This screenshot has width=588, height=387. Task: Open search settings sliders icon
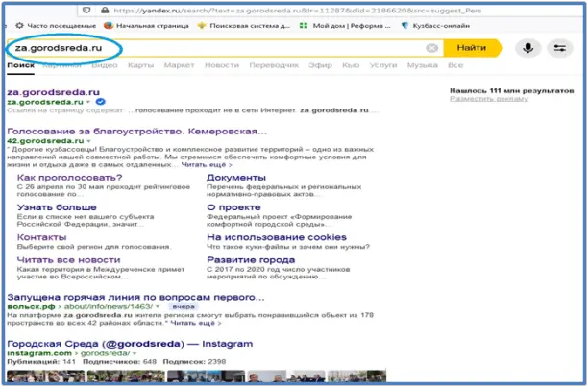click(x=560, y=48)
